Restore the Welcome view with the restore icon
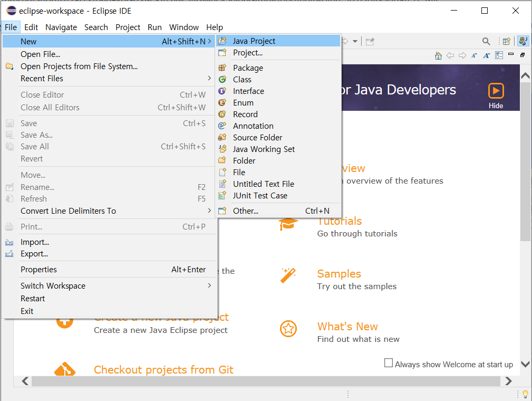Image resolution: width=532 pixels, height=401 pixels. [x=523, y=55]
